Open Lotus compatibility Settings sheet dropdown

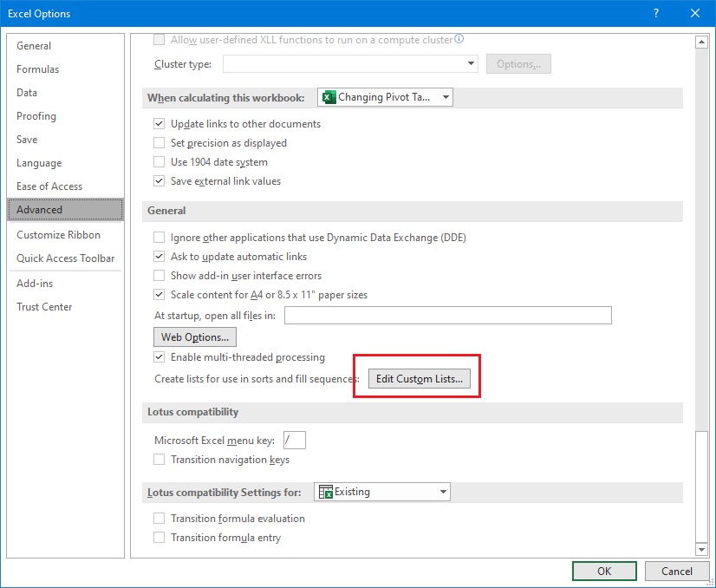(381, 492)
